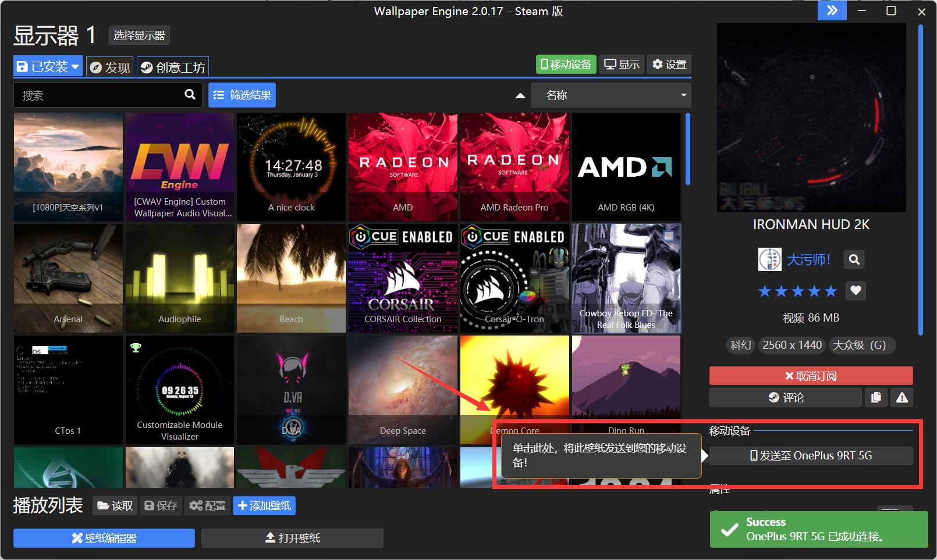Click the 大污师! author link

pos(808,260)
